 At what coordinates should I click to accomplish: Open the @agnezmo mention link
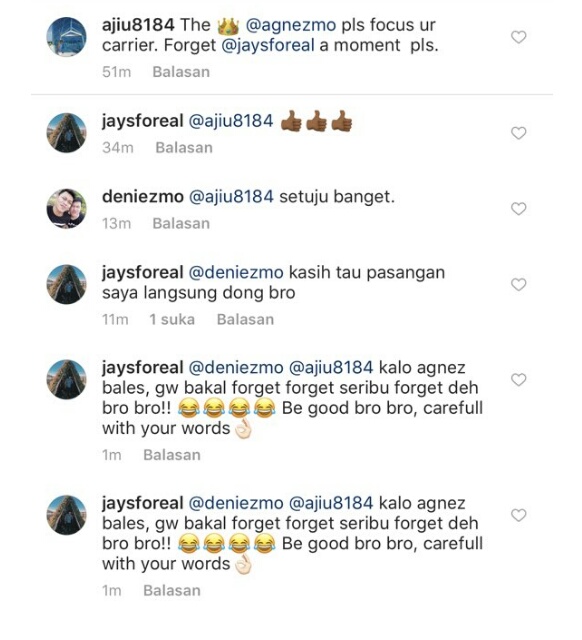[291, 25]
